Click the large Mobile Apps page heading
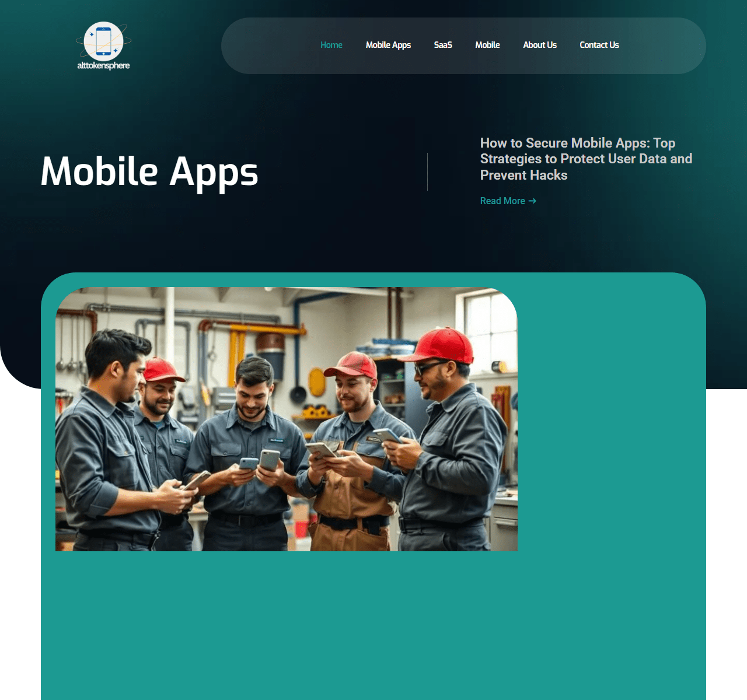The width and height of the screenshot is (747, 700). pos(149,171)
